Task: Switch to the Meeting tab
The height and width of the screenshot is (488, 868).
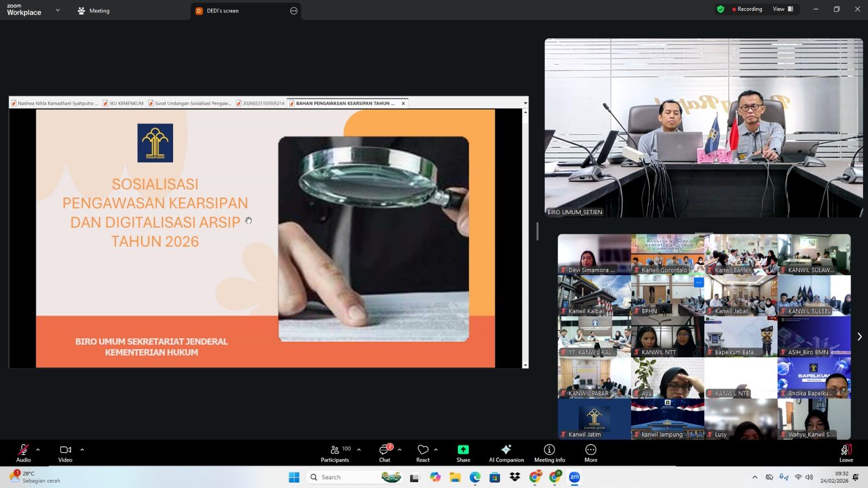Action: pos(93,11)
